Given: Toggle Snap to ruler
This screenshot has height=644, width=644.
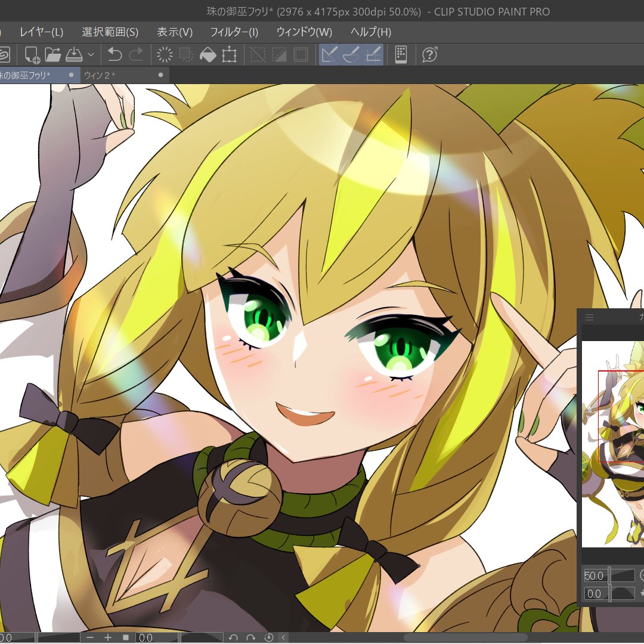Looking at the screenshot, I should pos(330,55).
